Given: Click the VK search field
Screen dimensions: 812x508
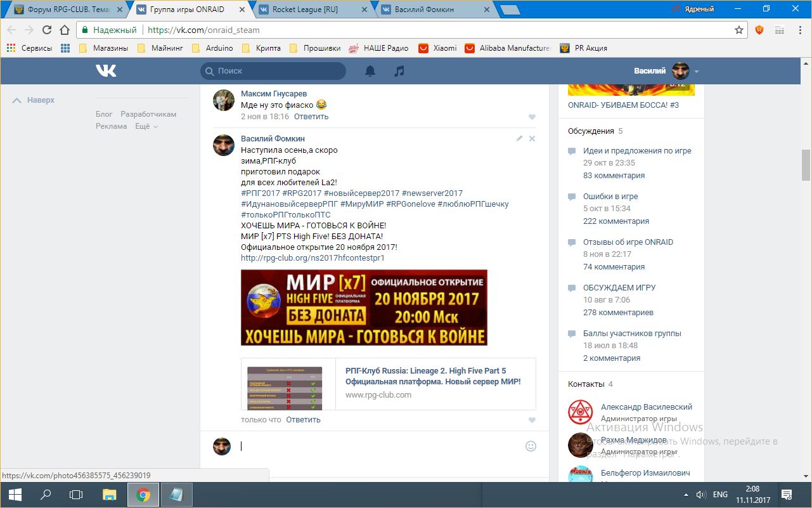Looking at the screenshot, I should pos(273,71).
